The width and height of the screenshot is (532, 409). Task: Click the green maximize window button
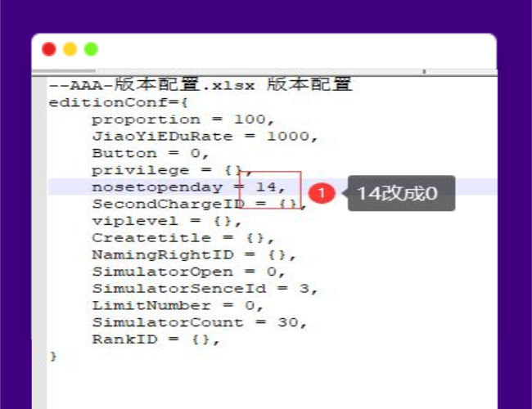pos(91,49)
